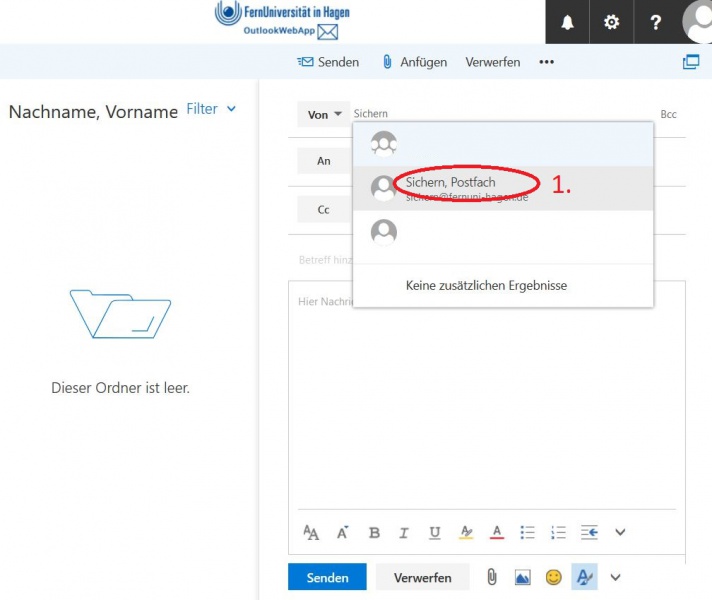Attach a file with the bottom paperclip icon
This screenshot has height=600, width=712.
[x=491, y=577]
